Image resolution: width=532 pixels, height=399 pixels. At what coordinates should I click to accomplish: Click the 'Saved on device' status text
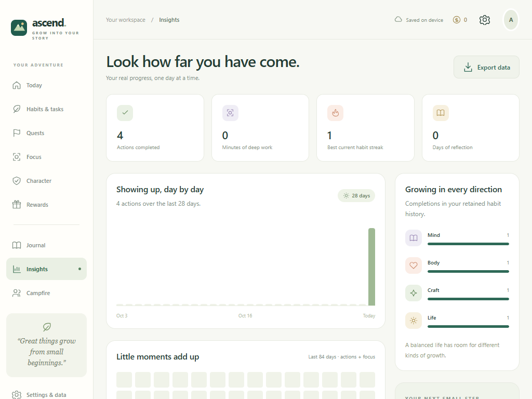click(424, 20)
